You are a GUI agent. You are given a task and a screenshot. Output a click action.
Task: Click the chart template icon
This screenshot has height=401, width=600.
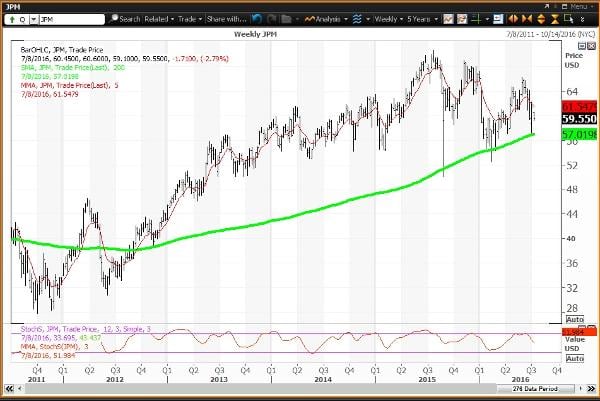point(462,19)
